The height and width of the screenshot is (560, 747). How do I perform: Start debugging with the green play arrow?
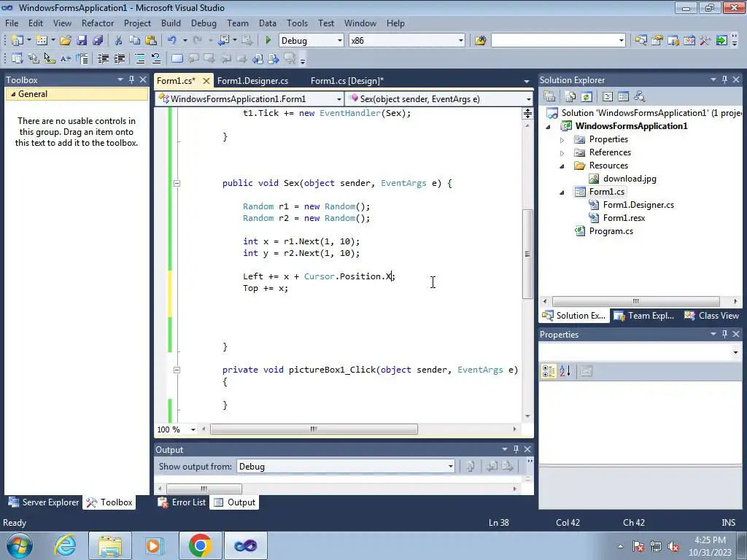click(268, 41)
